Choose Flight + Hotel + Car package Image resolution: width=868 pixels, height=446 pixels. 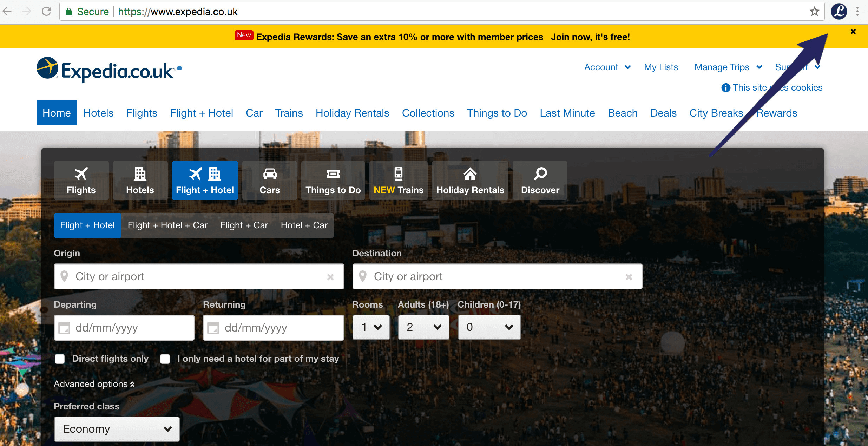[x=167, y=225]
